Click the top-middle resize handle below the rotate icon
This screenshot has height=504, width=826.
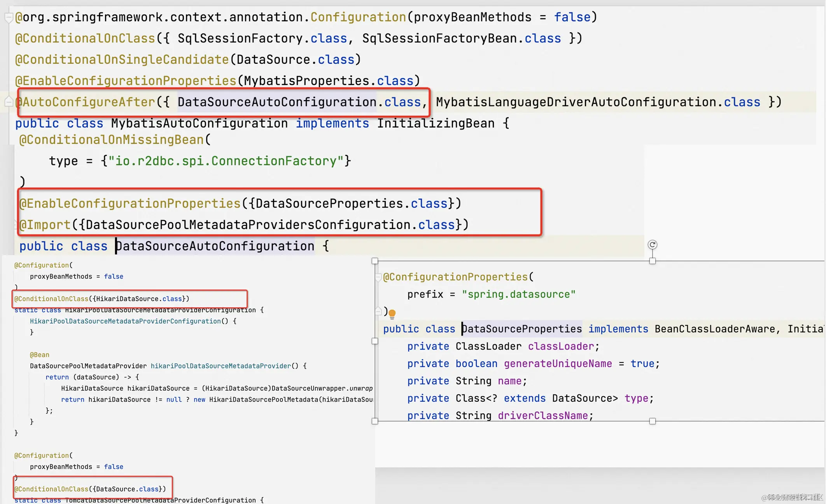coord(652,261)
